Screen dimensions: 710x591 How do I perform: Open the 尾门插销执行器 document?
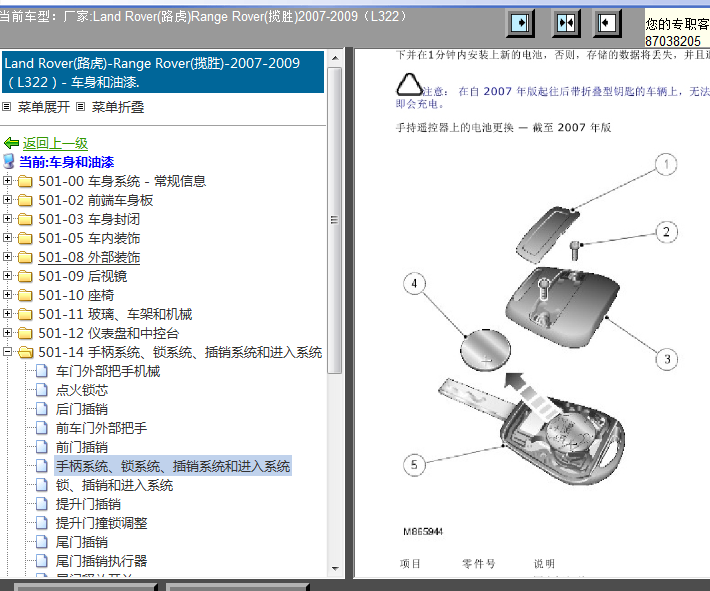tap(101, 562)
